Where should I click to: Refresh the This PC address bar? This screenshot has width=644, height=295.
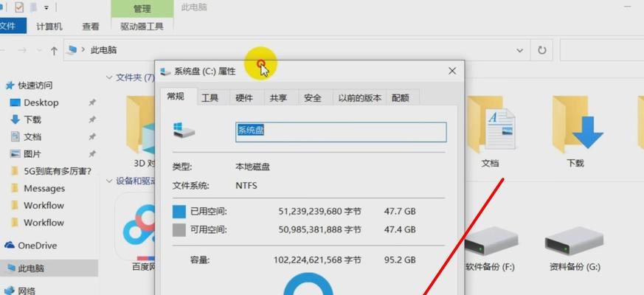(542, 51)
